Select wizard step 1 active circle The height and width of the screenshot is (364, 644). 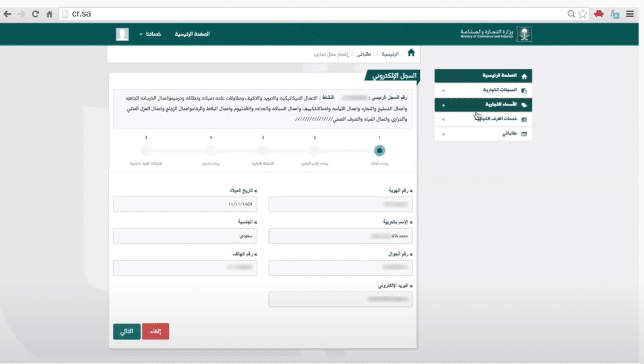(379, 151)
